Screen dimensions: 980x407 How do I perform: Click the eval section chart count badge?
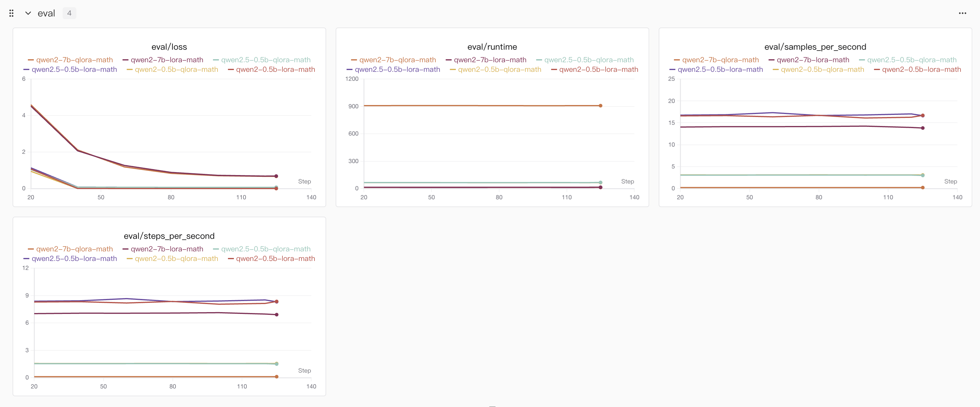[x=69, y=13]
